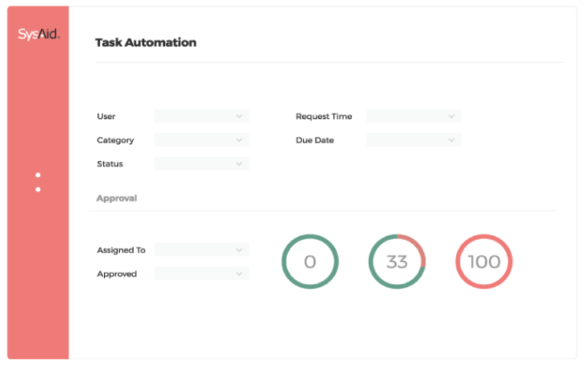Click the 0 percent progress ring

[310, 262]
